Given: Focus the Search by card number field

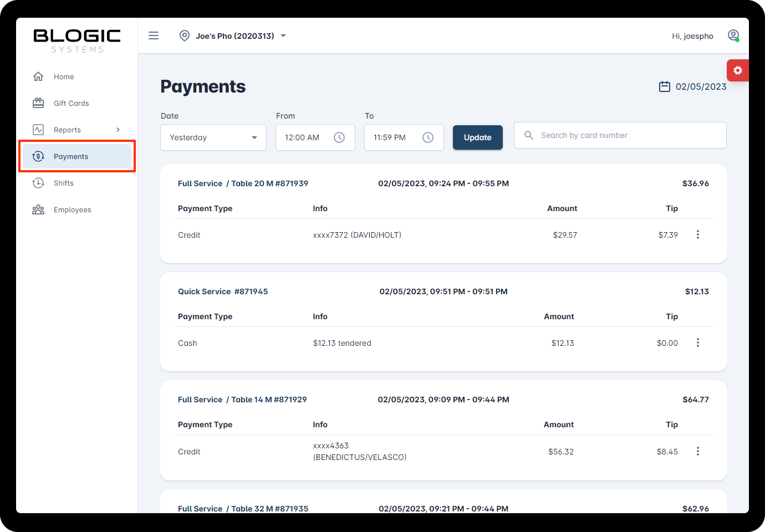Looking at the screenshot, I should click(x=626, y=135).
